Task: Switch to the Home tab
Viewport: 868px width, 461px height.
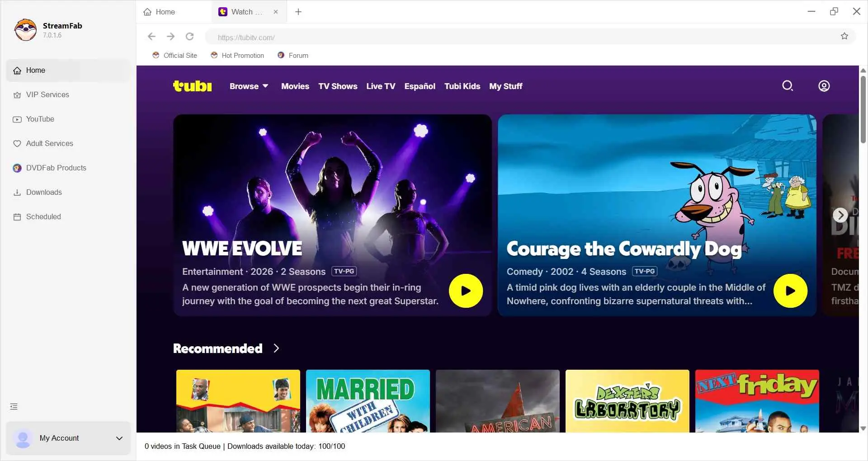Action: tap(174, 12)
